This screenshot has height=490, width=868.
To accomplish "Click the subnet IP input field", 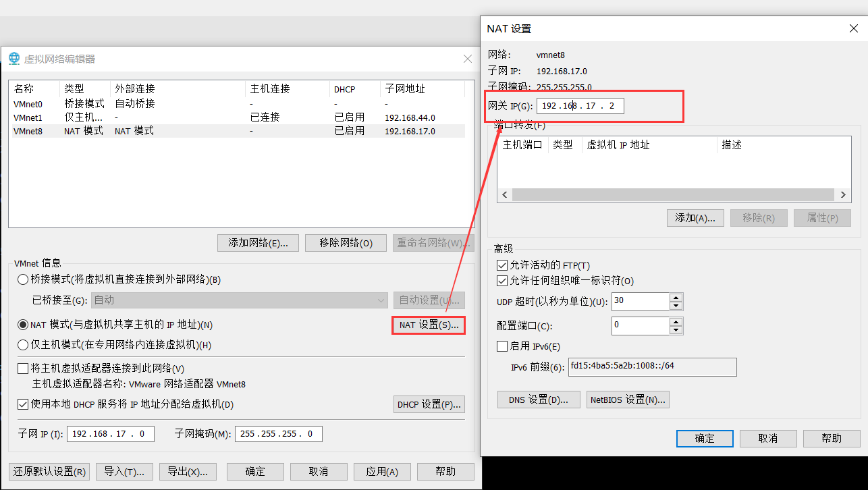I will click(111, 434).
